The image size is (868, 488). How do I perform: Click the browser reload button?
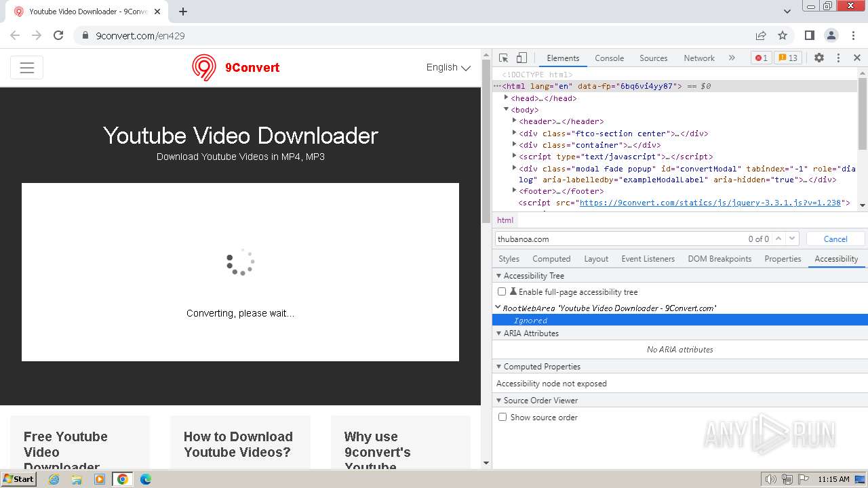click(x=58, y=35)
